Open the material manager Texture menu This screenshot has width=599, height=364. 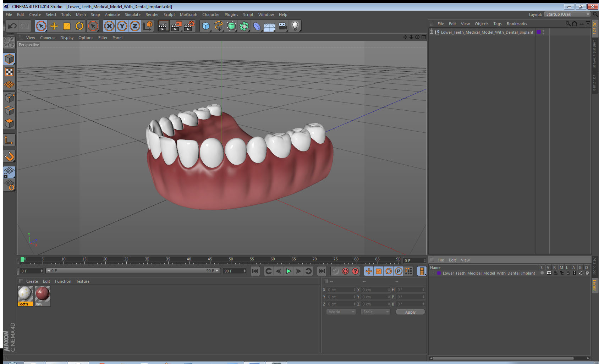[82, 281]
